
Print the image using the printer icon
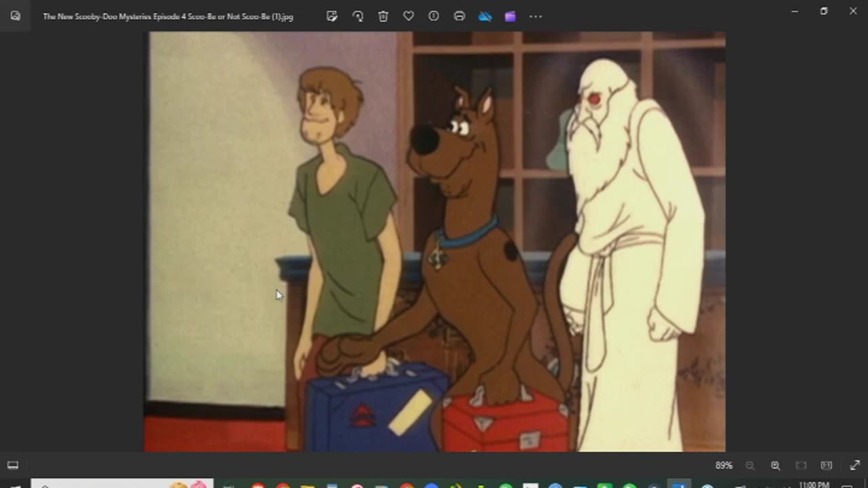point(459,16)
